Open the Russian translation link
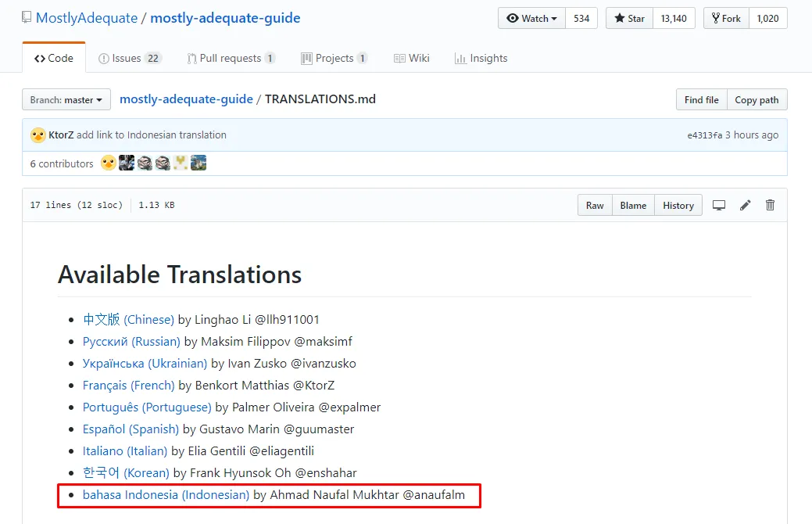 (131, 342)
